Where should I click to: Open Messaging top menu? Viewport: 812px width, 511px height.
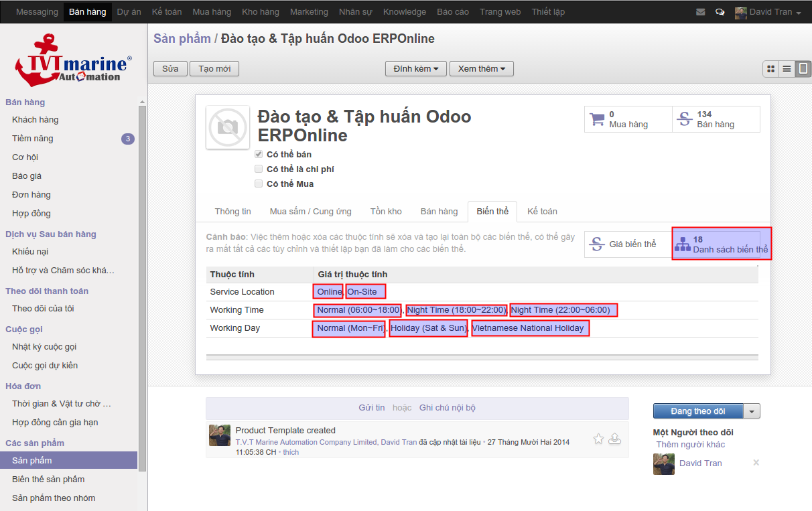coord(37,12)
